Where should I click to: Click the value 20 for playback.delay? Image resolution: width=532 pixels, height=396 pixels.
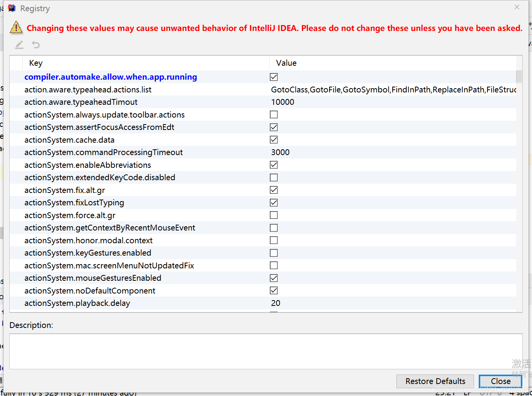(x=276, y=303)
